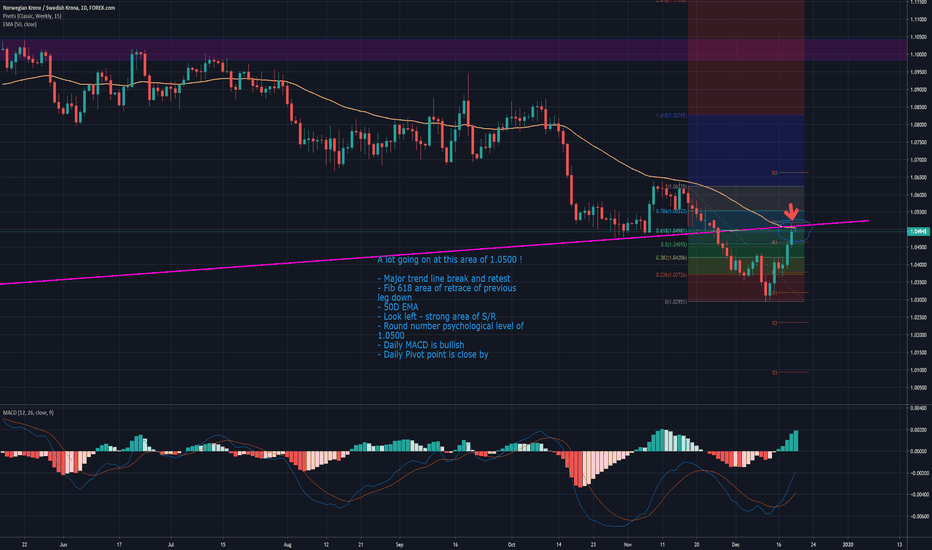Select the Pivots (Classic, Weekly, 15) indicator label
The image size is (932, 550).
[x=32, y=17]
